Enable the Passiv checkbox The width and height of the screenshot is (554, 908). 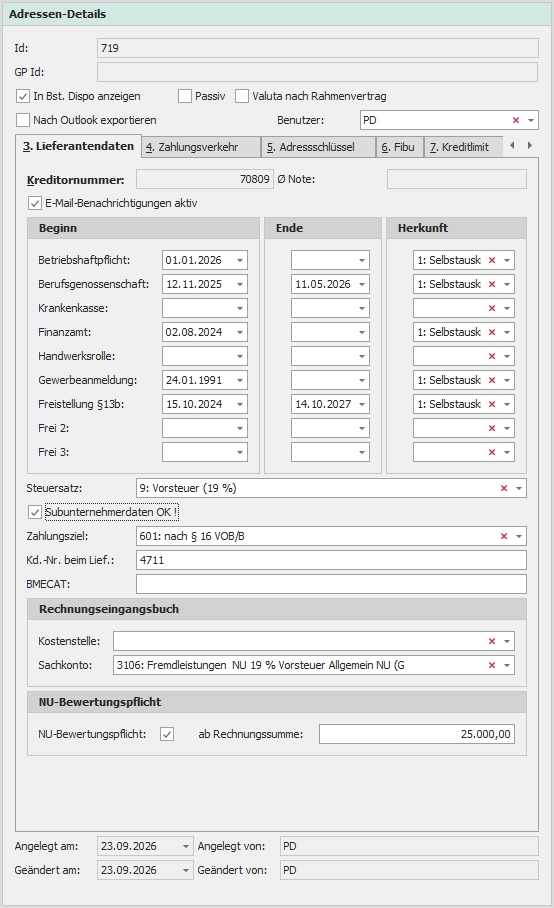(185, 96)
